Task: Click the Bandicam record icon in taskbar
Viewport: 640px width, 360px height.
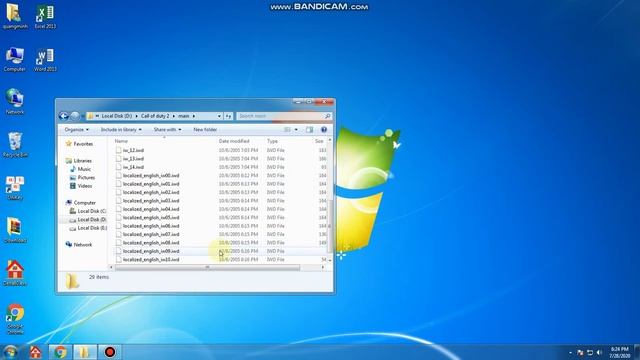Action: (x=109, y=352)
